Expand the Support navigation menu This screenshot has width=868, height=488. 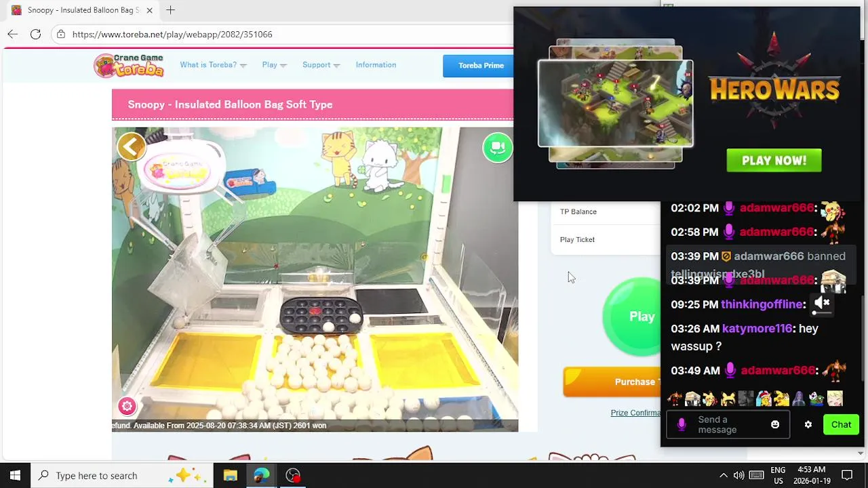pos(321,65)
